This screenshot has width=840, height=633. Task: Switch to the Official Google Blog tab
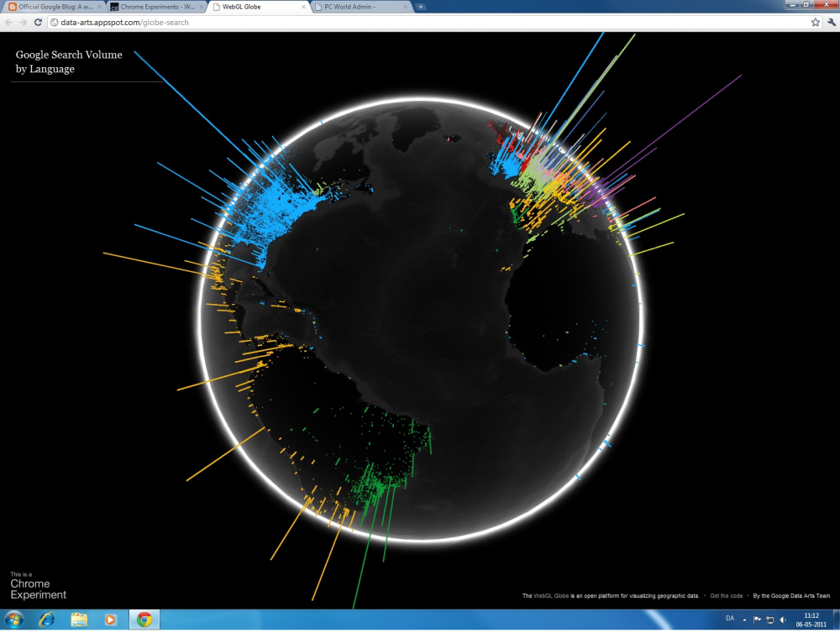(54, 7)
